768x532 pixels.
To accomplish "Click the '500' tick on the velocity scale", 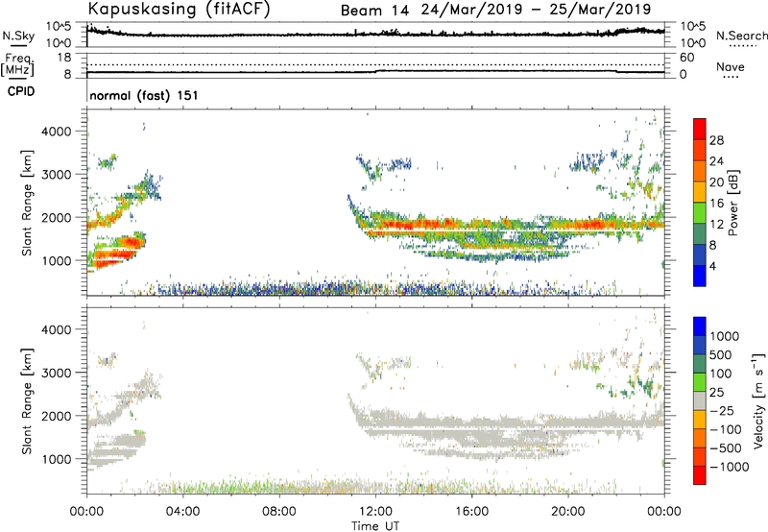I will 721,354.
